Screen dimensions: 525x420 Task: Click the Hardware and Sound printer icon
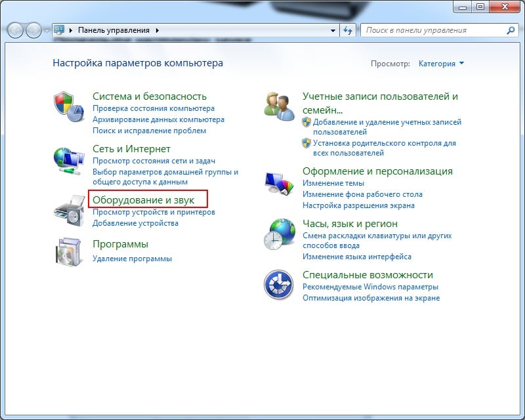69,209
